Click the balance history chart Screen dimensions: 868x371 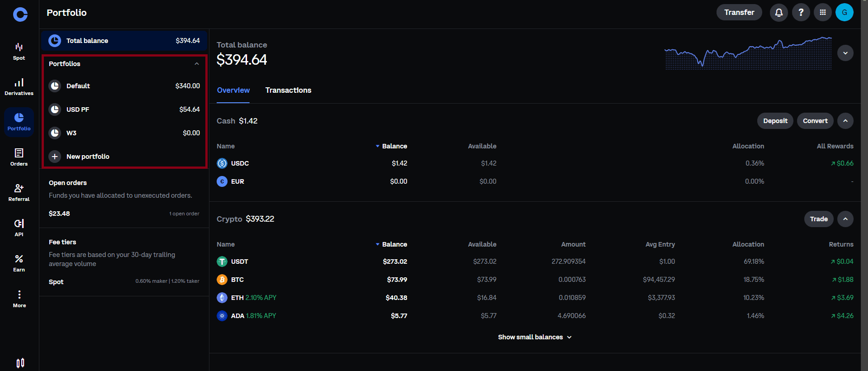click(x=748, y=53)
